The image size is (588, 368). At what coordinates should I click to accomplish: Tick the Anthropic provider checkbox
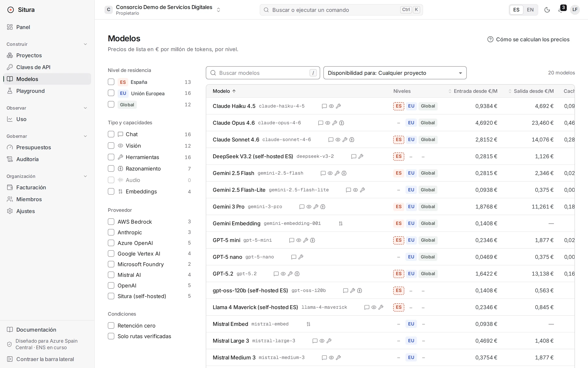(x=111, y=232)
